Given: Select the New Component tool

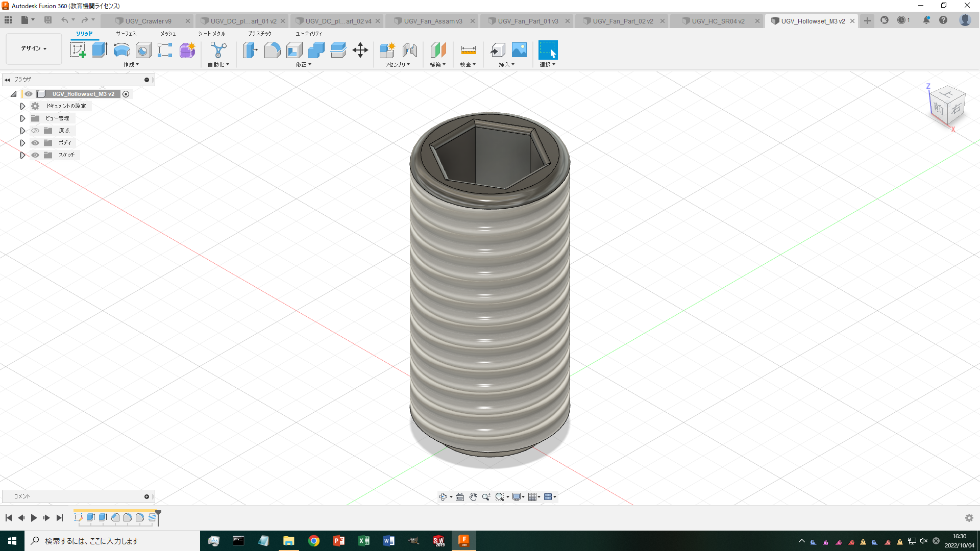Looking at the screenshot, I should (x=387, y=50).
